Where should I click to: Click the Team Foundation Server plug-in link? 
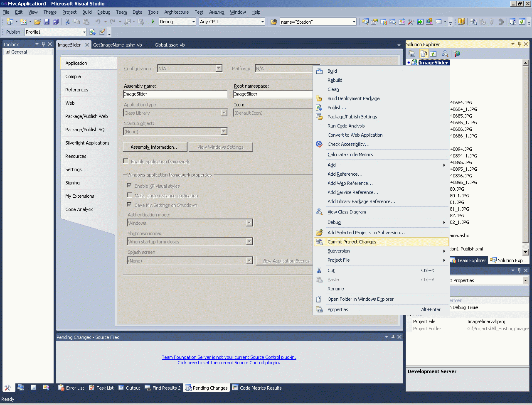tap(229, 357)
